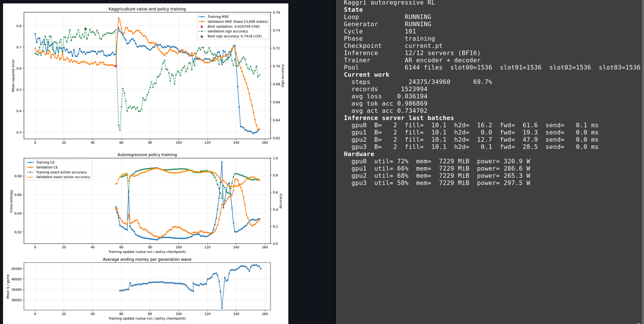The height and width of the screenshot is (324, 644).
Task: Click the RUNNING status on the Generator row
Action: pyautogui.click(x=418, y=24)
